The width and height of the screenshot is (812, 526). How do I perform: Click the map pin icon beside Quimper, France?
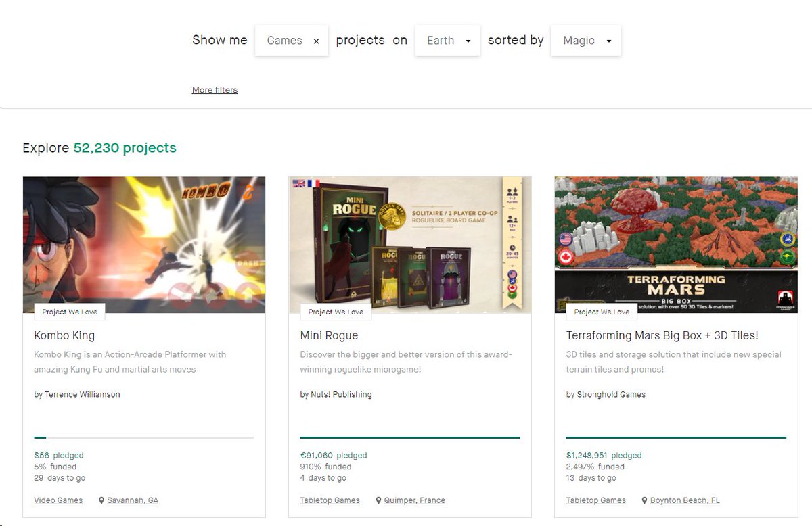[x=378, y=500]
